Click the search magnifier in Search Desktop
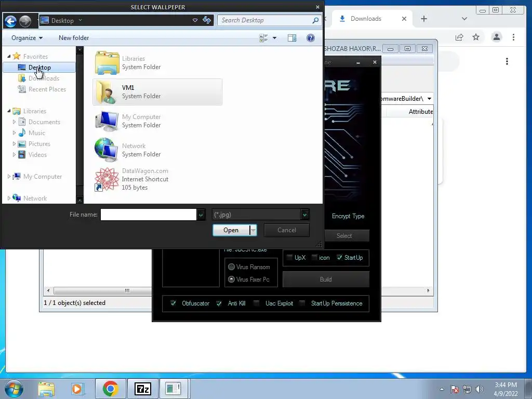Image resolution: width=532 pixels, height=399 pixels. (315, 20)
